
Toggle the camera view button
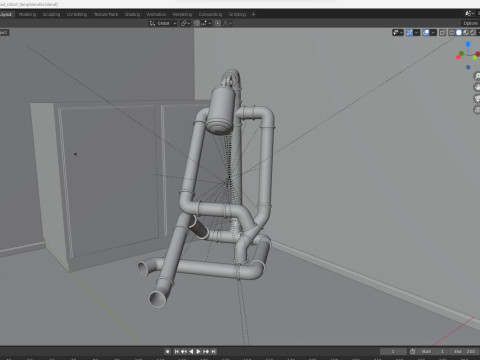[x=477, y=98]
